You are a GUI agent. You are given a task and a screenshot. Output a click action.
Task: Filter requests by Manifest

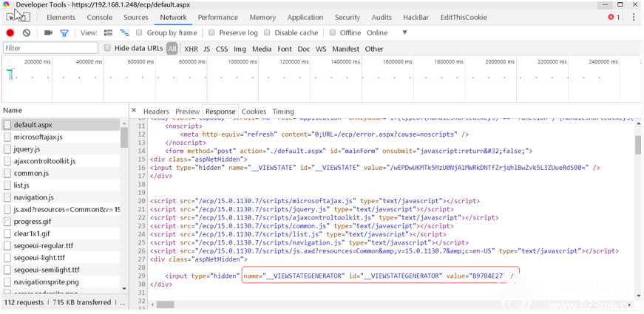(346, 49)
